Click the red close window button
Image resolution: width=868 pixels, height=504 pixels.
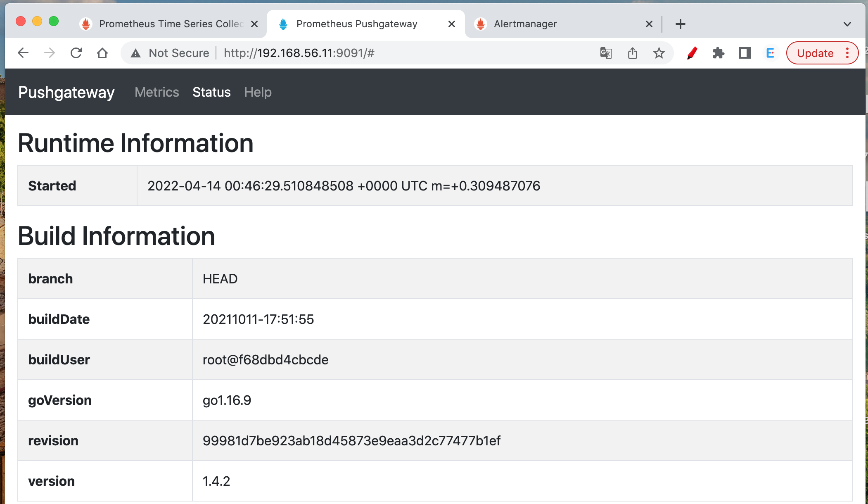[21, 21]
